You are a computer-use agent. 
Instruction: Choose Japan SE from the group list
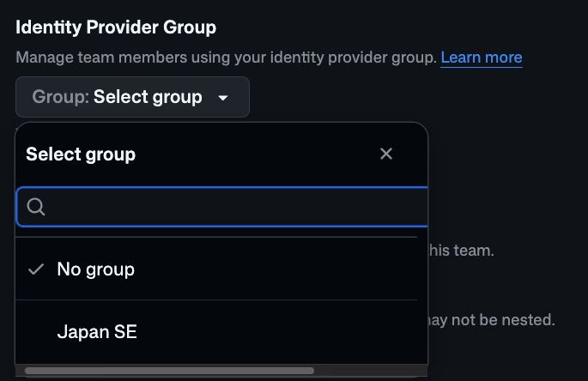[x=216, y=332]
